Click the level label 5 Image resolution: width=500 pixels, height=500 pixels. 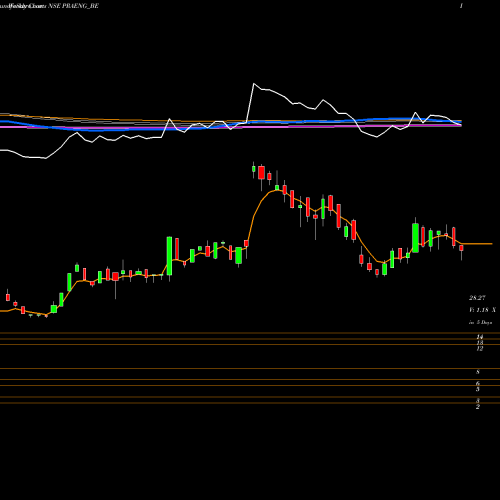pyautogui.click(x=478, y=389)
